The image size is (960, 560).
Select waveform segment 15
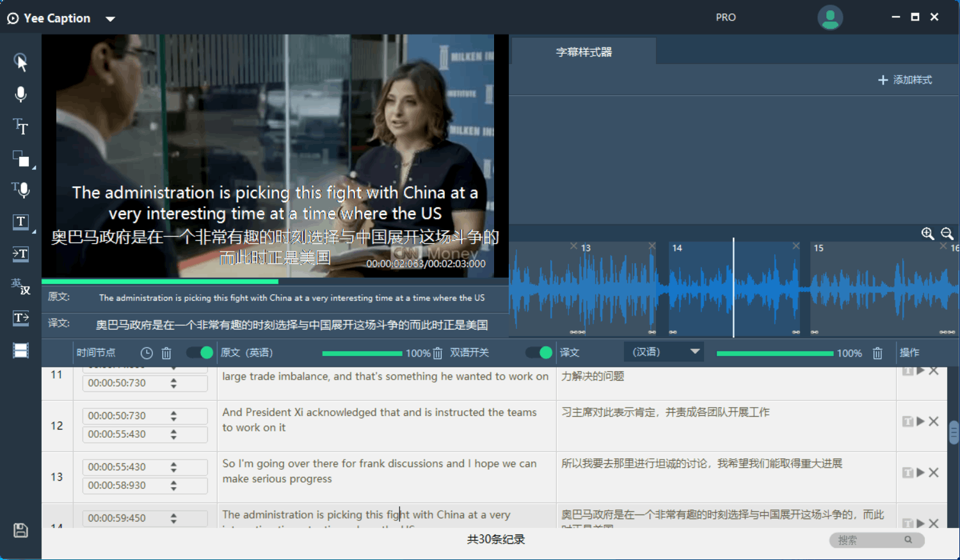879,289
